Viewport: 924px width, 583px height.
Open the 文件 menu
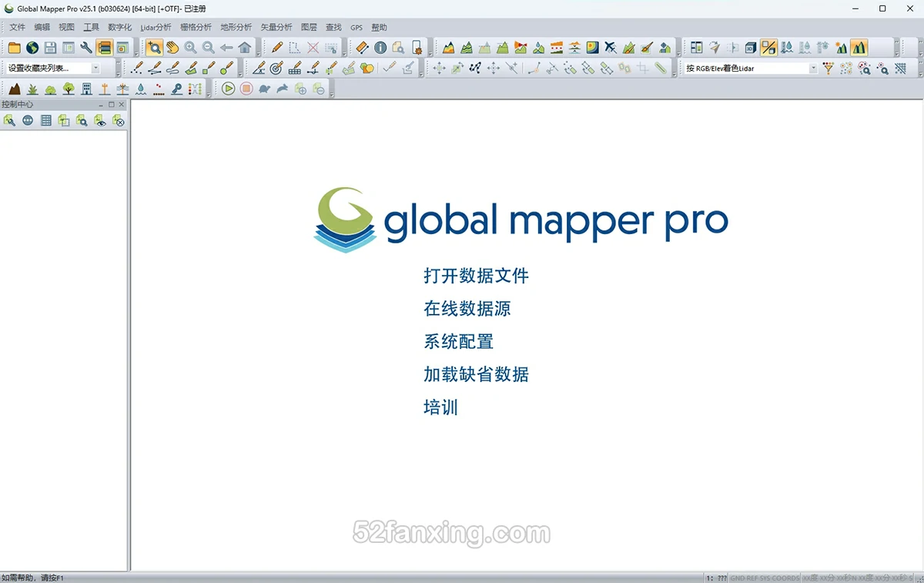[17, 27]
